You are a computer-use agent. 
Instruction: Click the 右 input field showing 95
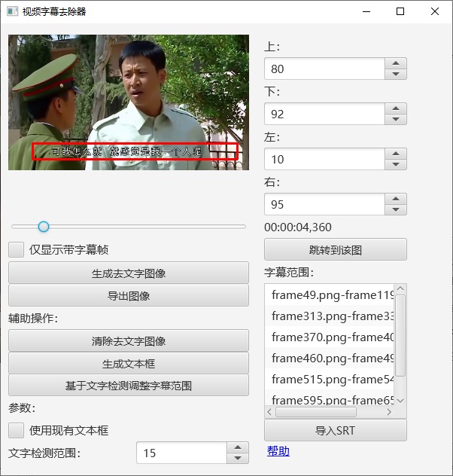(x=324, y=204)
